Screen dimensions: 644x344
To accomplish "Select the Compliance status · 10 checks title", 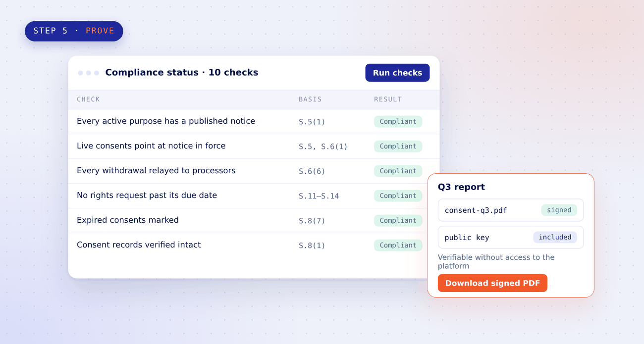I will pyautogui.click(x=182, y=73).
